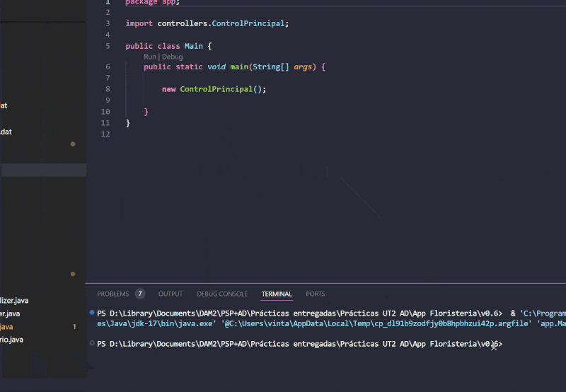
Task: Click line number 8 in the editor gutter
Action: click(107, 89)
